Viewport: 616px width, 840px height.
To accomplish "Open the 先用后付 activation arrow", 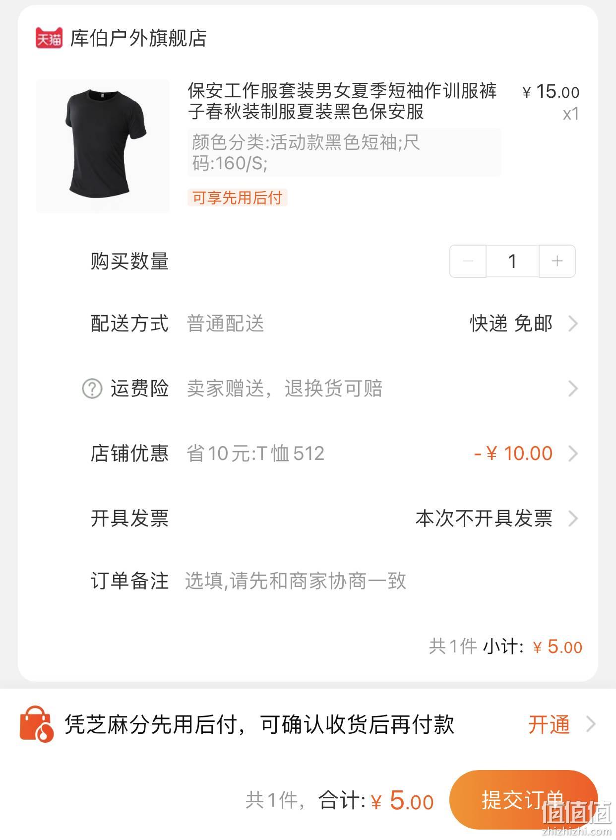I will pos(590,724).
